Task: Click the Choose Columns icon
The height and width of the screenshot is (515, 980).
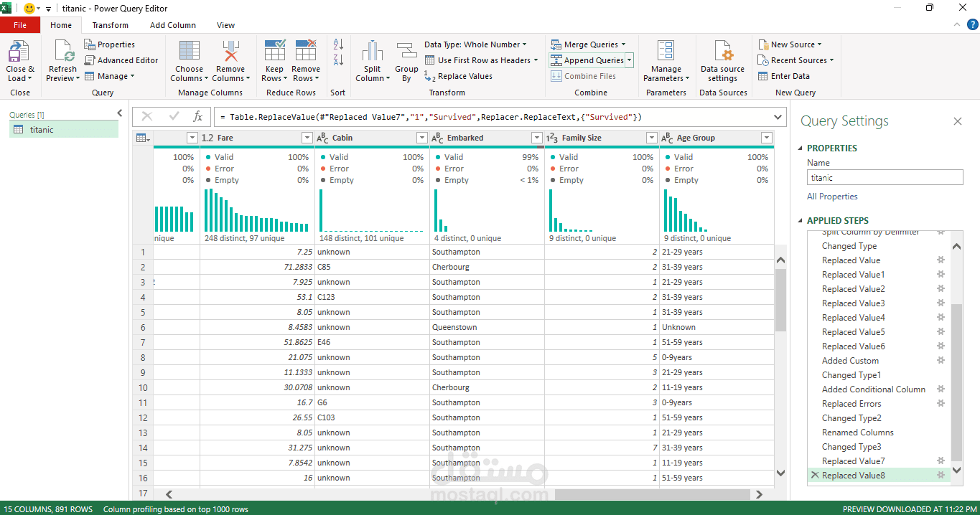Action: tap(190, 52)
